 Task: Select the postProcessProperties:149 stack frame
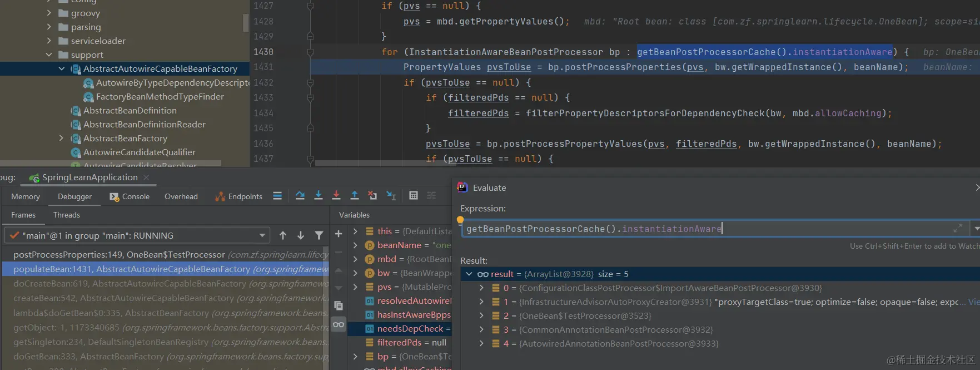[167, 254]
